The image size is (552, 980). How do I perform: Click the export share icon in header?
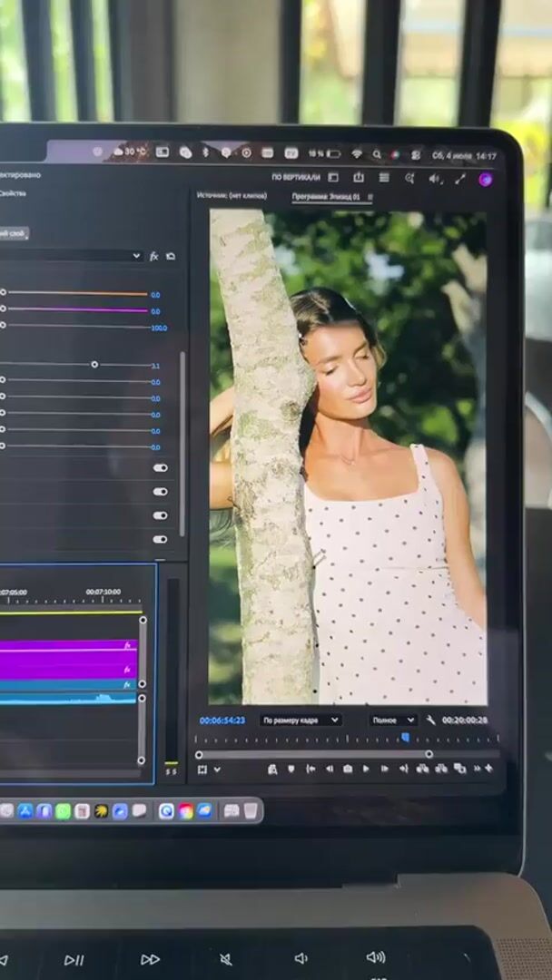(x=359, y=178)
